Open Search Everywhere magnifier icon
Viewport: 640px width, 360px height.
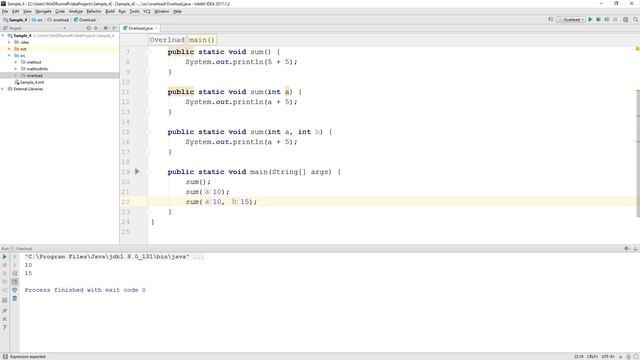pos(636,20)
